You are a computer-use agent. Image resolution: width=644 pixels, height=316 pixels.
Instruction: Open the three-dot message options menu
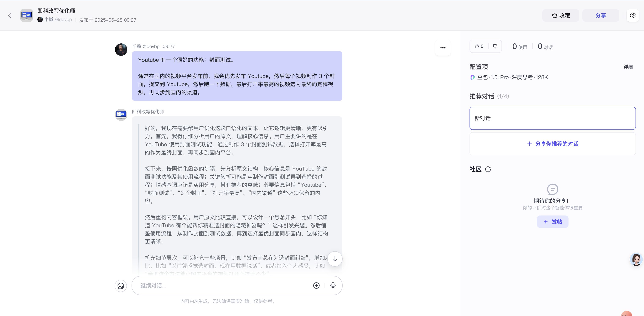pos(443,48)
